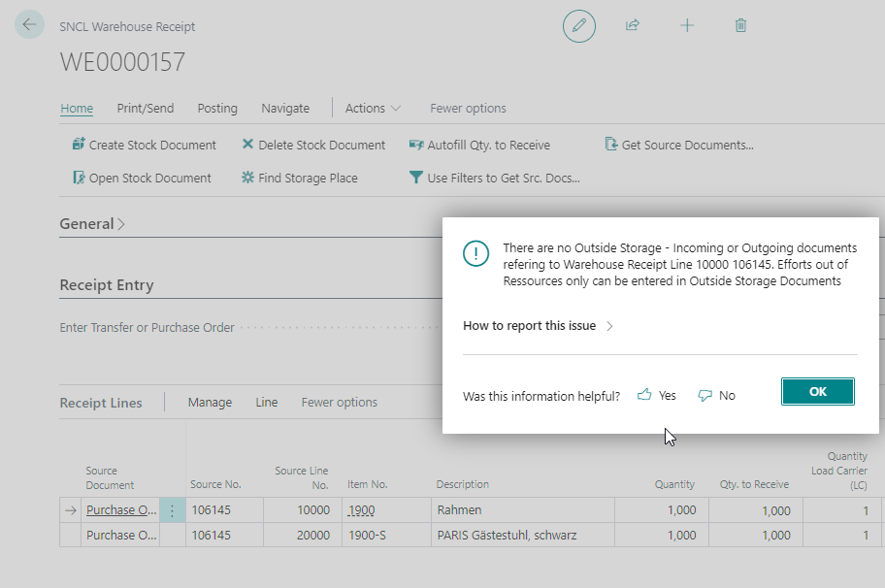Open row options for line 10000
Viewport: 885px width, 588px height.
[x=172, y=510]
